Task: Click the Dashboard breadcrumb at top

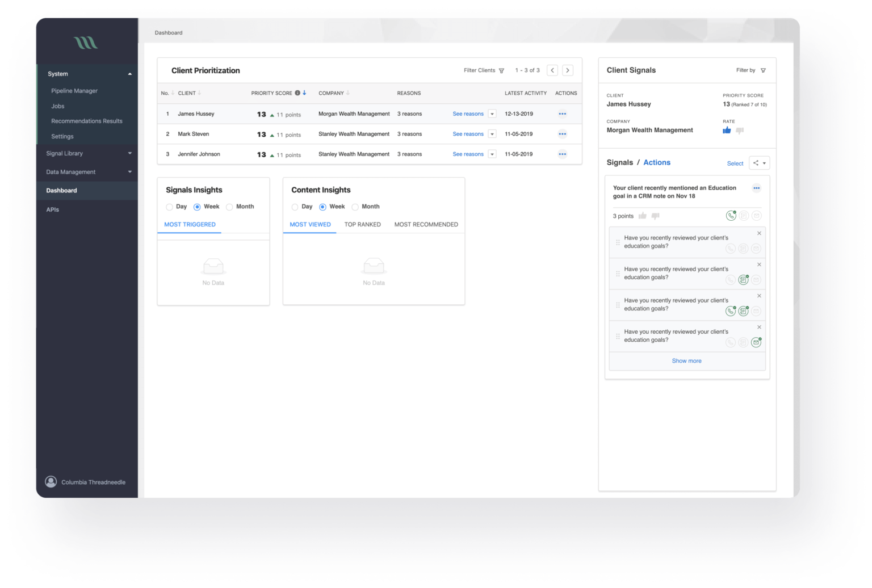Action: point(169,33)
